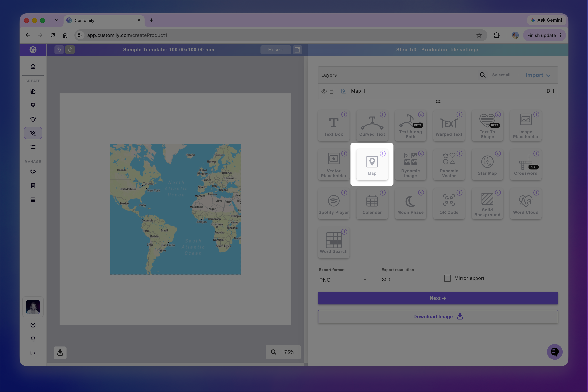The image size is (588, 392).
Task: Insert a Star Map element
Action: [487, 164]
